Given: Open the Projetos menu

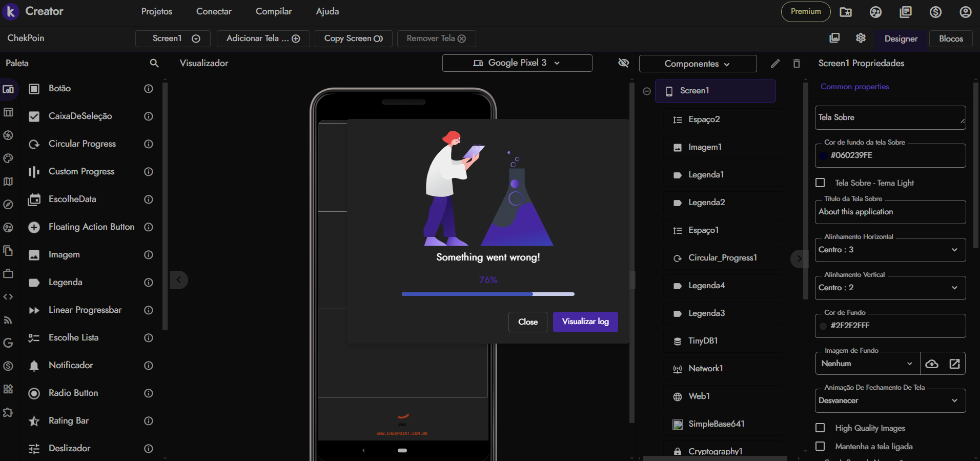Looking at the screenshot, I should 156,11.
